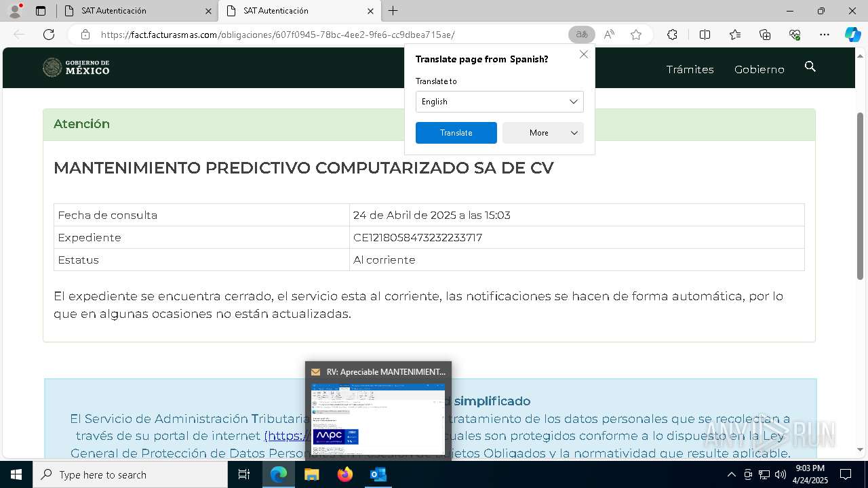Open the Collections icon

pyautogui.click(x=765, y=35)
